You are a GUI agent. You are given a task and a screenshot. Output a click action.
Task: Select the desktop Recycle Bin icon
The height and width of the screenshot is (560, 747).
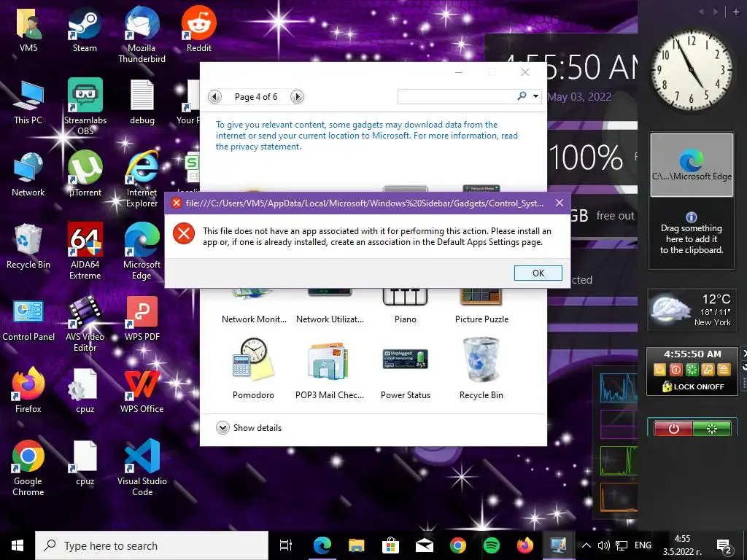click(28, 246)
